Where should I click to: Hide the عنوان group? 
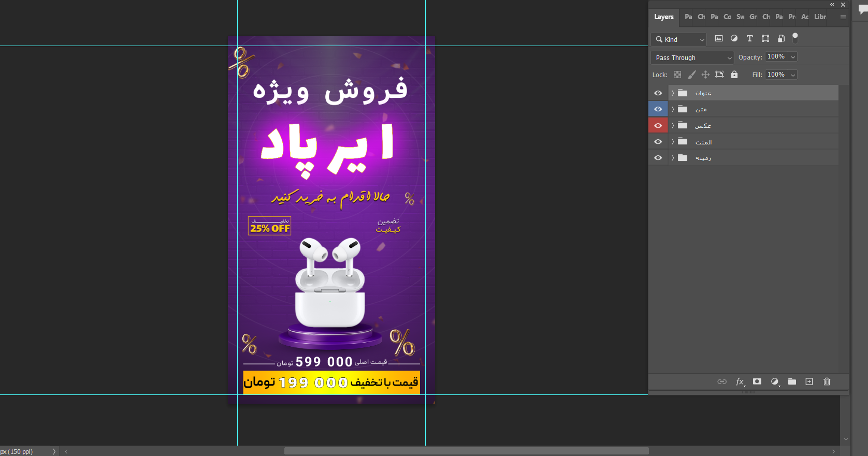(x=658, y=93)
